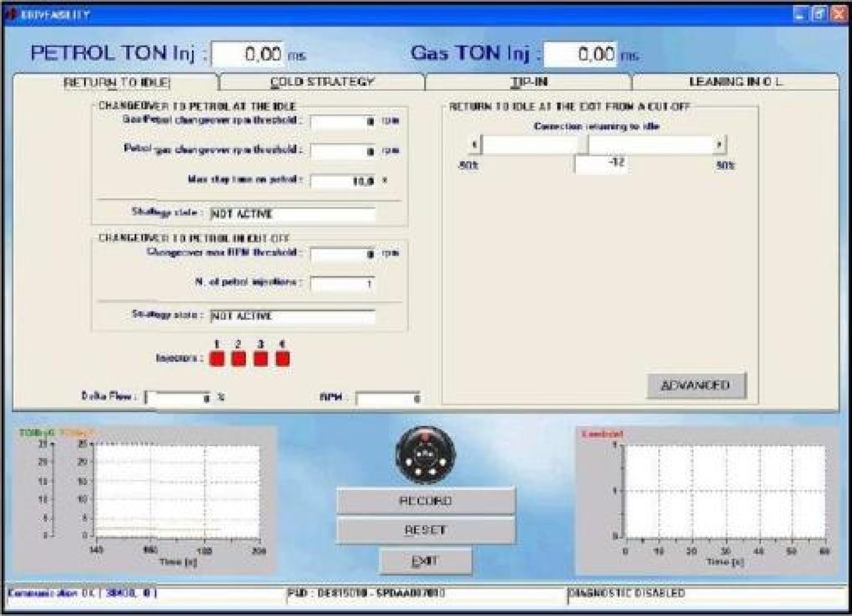852x616 pixels.
Task: Click the Max stay time on petrol field
Action: click(344, 182)
